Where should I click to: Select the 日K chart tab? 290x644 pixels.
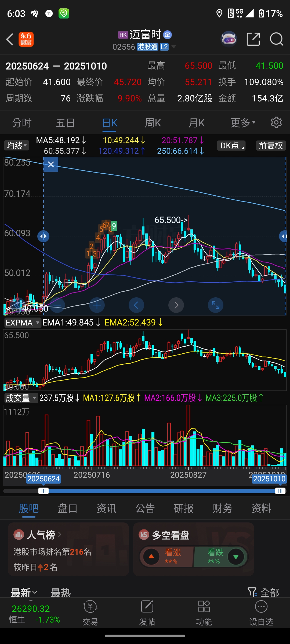pyautogui.click(x=110, y=123)
